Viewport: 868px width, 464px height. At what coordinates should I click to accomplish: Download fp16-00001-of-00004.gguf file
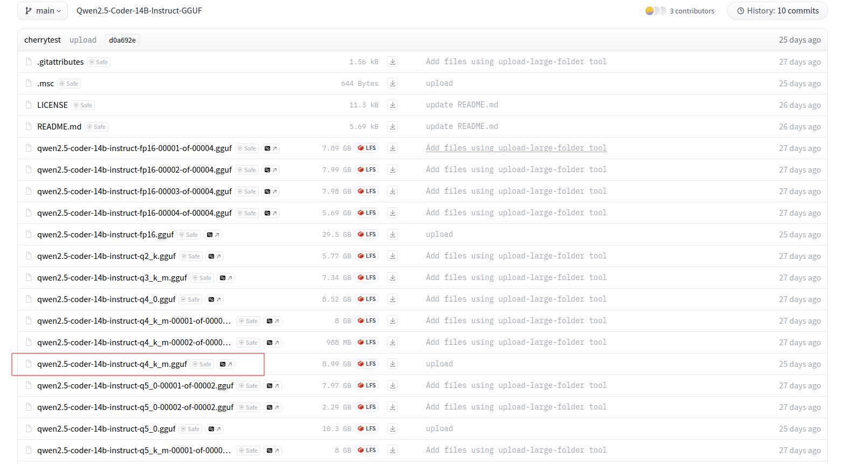tap(392, 148)
